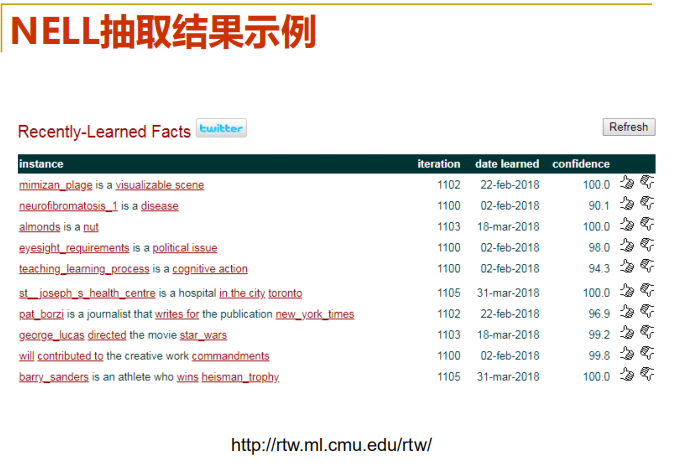Screen dimensions: 679x471
Task: Click thumbs-up for mimizan_plage row
Action: click(626, 183)
